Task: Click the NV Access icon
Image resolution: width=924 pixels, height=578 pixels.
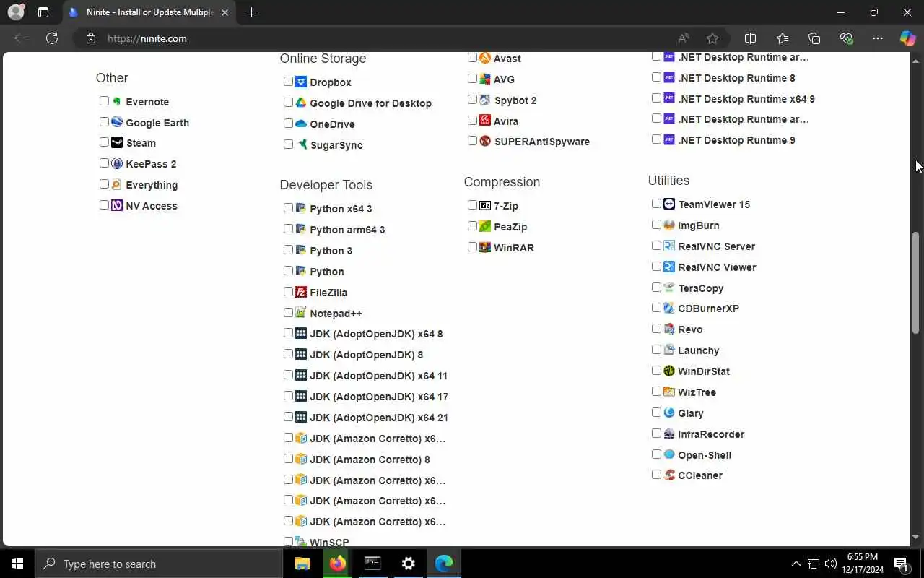Action: tap(117, 206)
